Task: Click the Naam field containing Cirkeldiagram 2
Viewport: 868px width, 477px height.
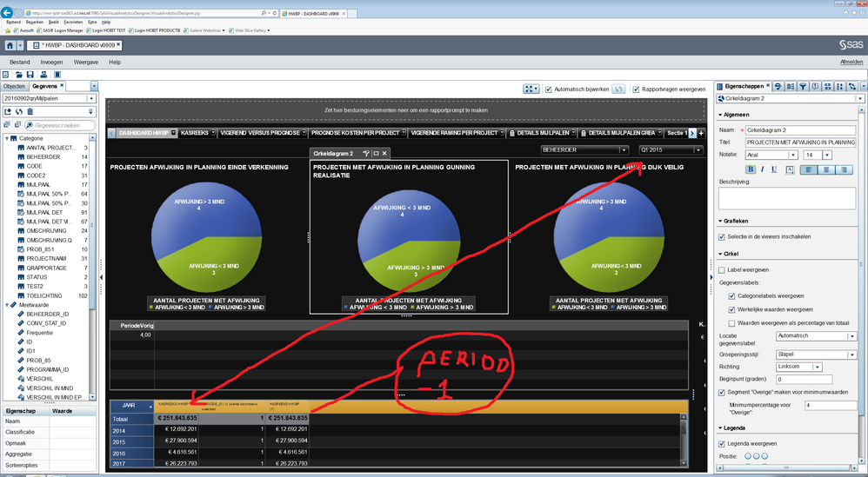Action: pyautogui.click(x=800, y=130)
